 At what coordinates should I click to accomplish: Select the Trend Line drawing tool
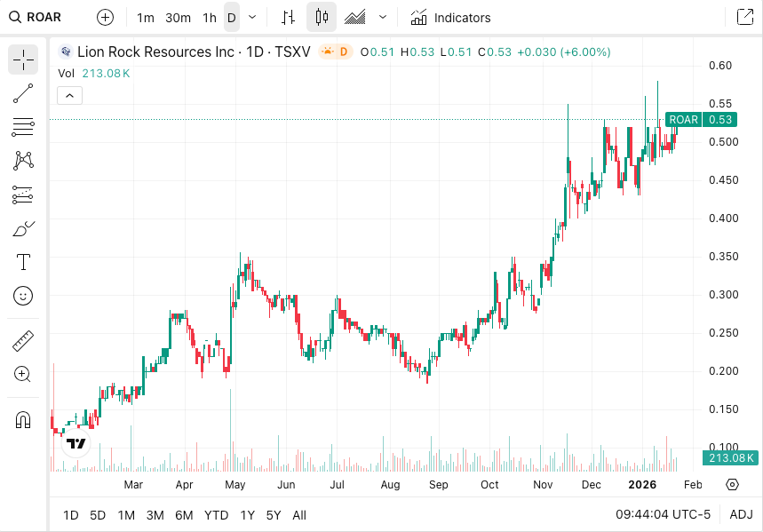(23, 93)
